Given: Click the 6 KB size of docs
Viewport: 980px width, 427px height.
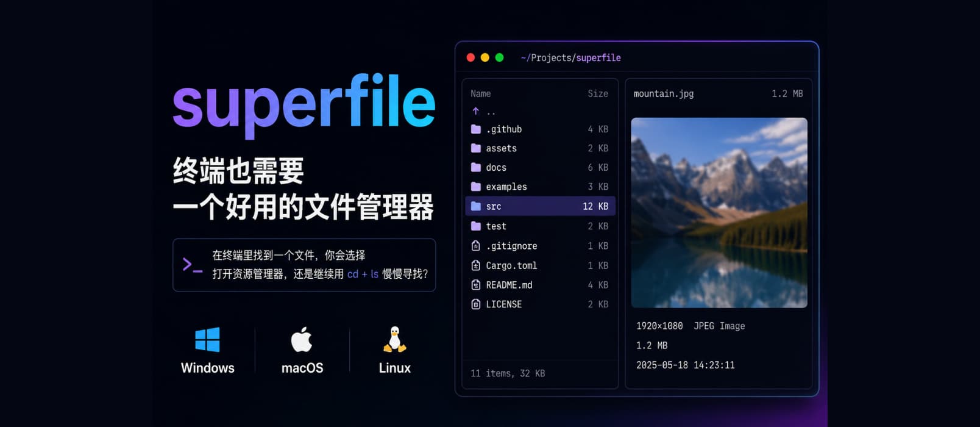Looking at the screenshot, I should point(598,167).
